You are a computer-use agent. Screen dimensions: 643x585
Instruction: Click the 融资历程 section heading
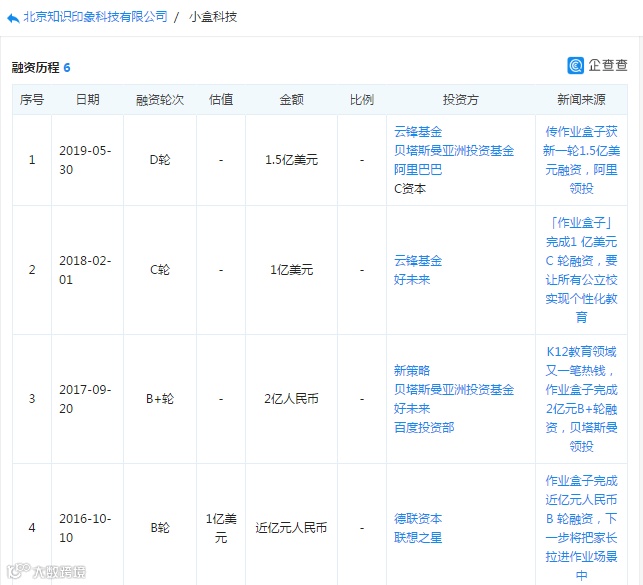click(35, 67)
